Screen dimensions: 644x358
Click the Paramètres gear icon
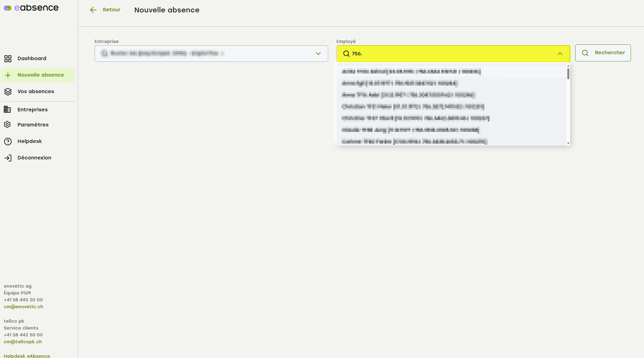click(7, 125)
